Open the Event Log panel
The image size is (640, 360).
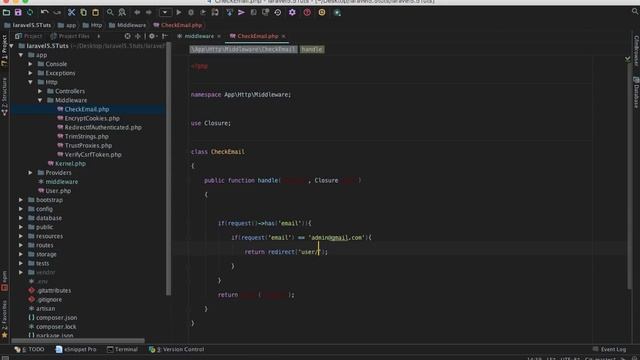point(609,349)
